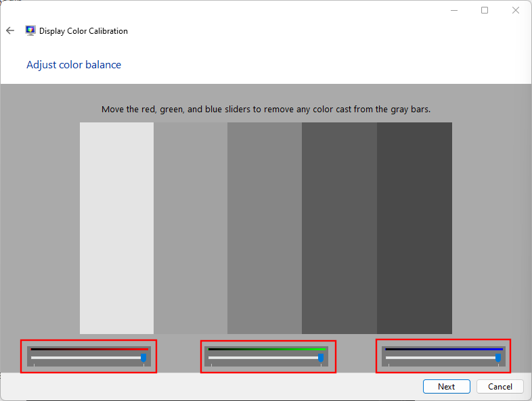The width and height of the screenshot is (532, 401).
Task: Click the green color slider thumb
Action: point(321,358)
